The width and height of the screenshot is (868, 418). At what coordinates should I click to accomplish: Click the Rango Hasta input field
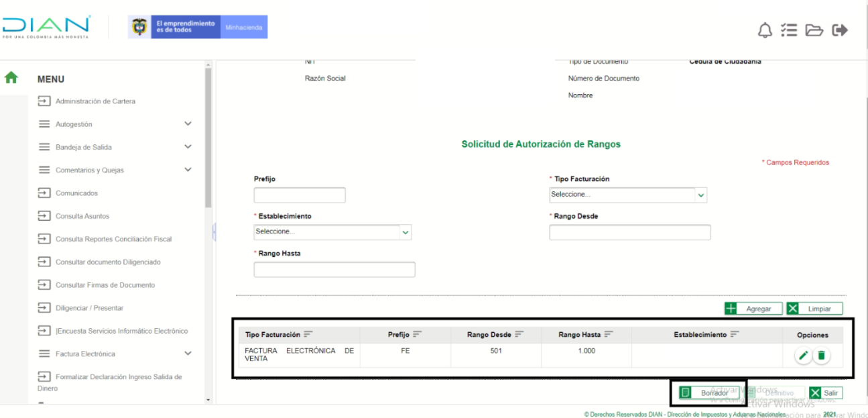(334, 270)
